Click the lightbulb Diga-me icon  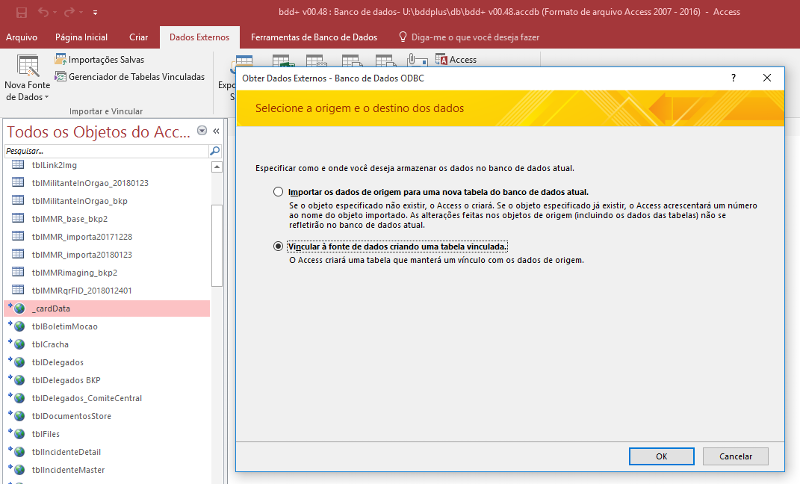[x=403, y=37]
